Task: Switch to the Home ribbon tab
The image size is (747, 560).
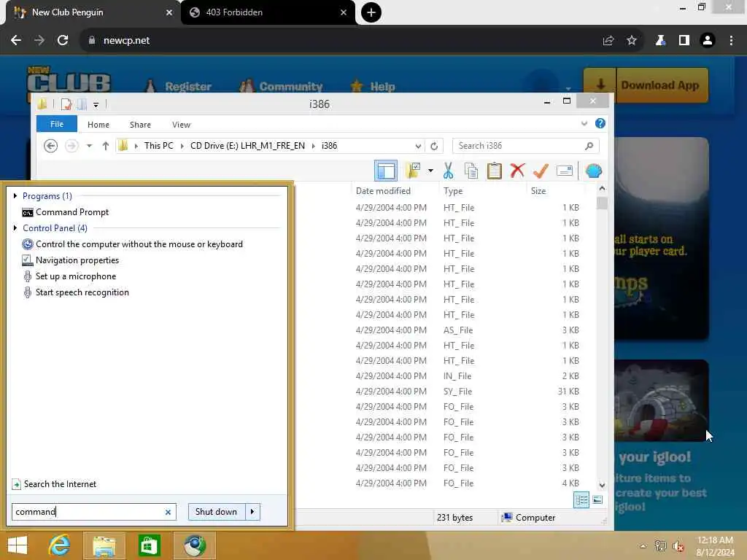Action: (x=98, y=124)
